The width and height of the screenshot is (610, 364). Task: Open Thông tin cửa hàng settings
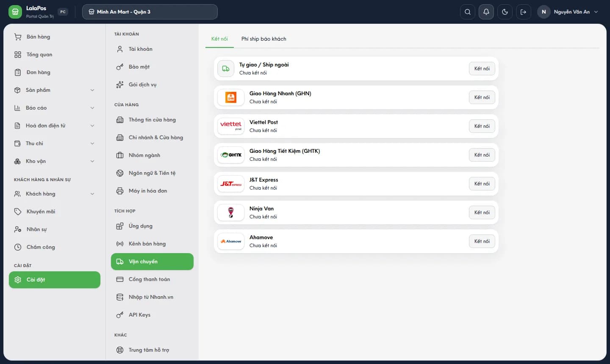(152, 120)
